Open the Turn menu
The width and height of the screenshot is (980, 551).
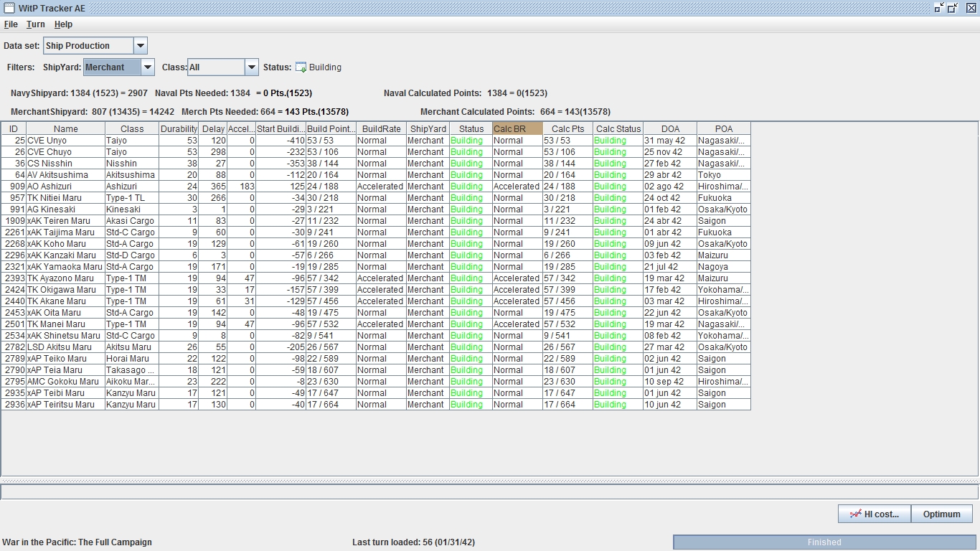point(35,24)
